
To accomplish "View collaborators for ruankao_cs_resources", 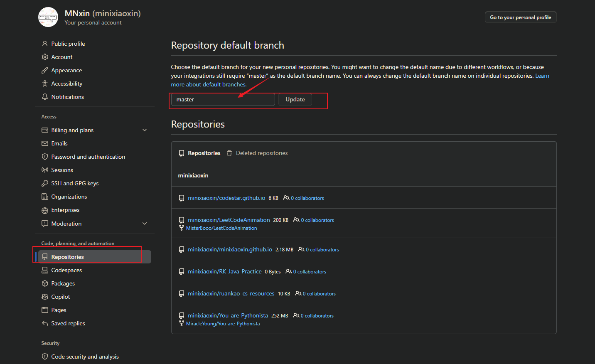I will pos(315,294).
